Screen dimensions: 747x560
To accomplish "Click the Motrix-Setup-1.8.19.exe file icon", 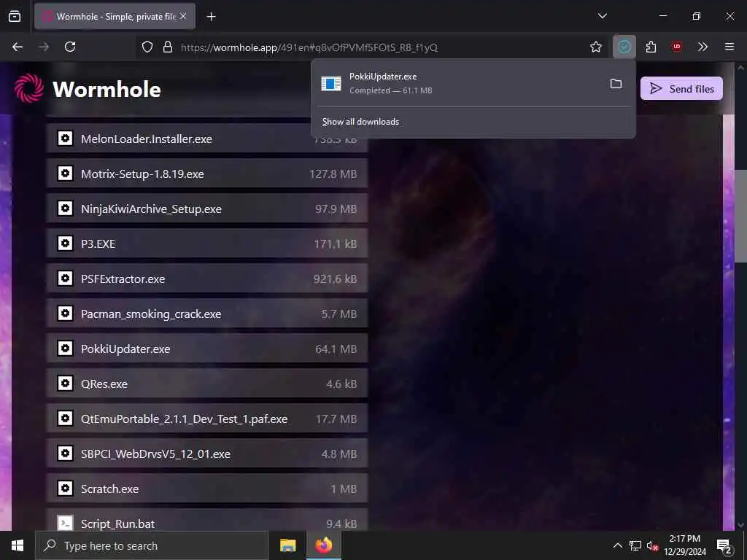I will pos(65,174).
